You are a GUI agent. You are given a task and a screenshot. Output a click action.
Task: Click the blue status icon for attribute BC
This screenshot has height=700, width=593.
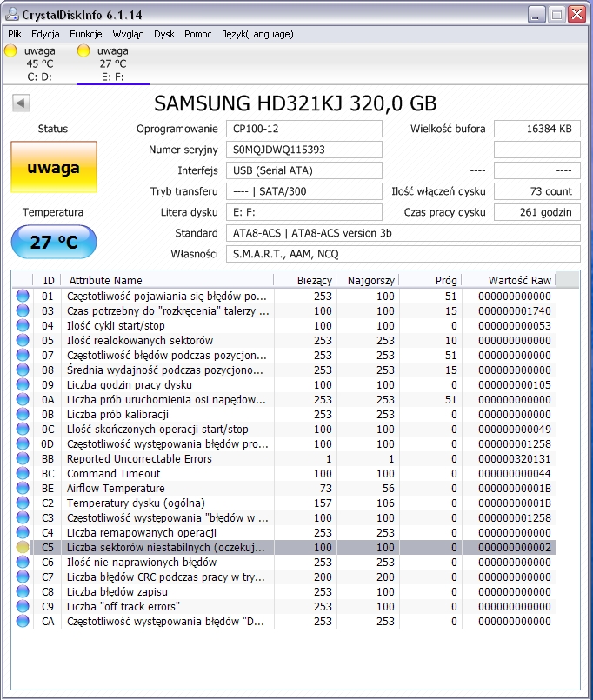23,473
